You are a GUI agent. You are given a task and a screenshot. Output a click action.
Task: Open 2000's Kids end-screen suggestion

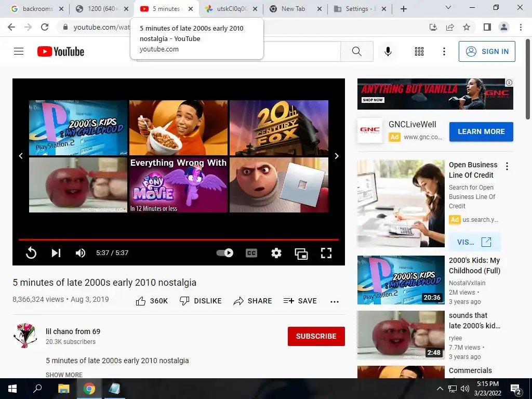point(78,128)
